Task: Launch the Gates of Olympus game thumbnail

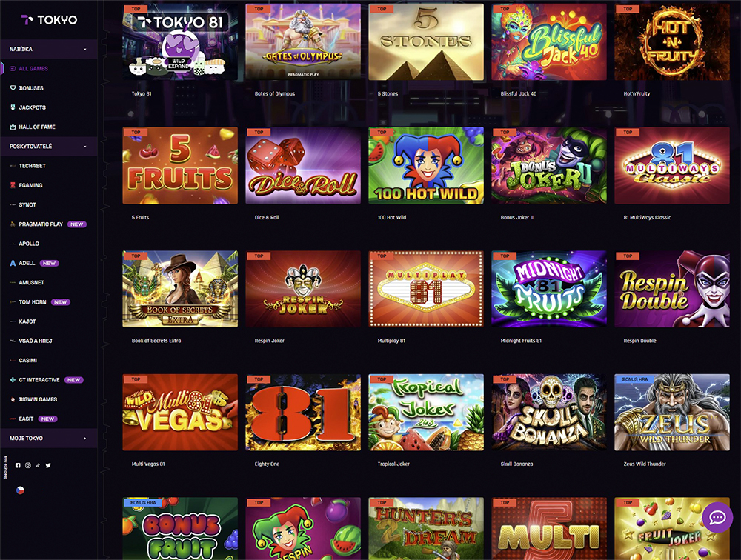Action: click(303, 42)
